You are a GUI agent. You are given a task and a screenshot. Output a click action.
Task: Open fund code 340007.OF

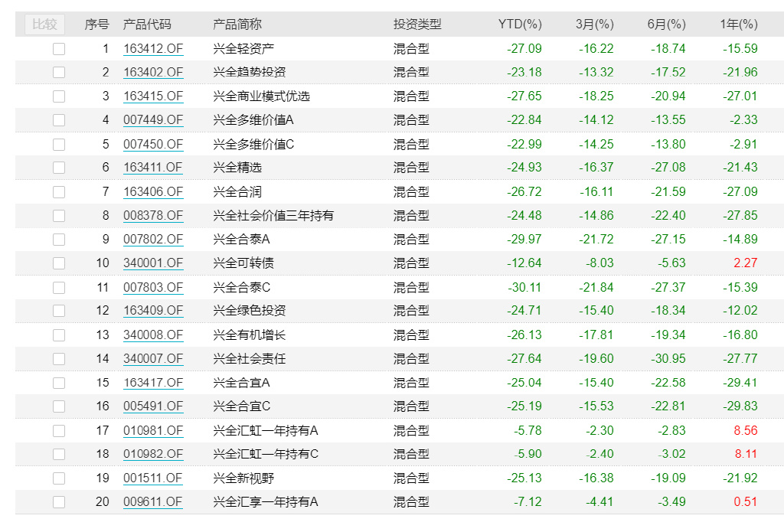(153, 359)
